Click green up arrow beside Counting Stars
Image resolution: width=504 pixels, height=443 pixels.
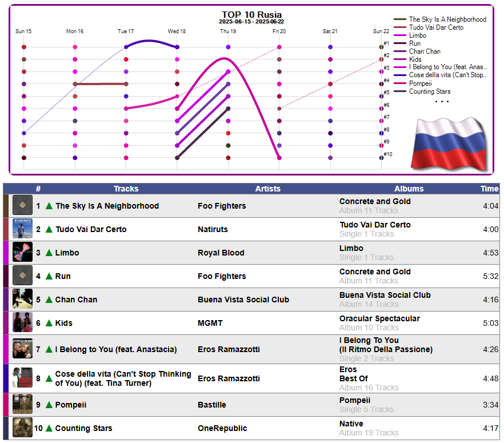pos(49,428)
